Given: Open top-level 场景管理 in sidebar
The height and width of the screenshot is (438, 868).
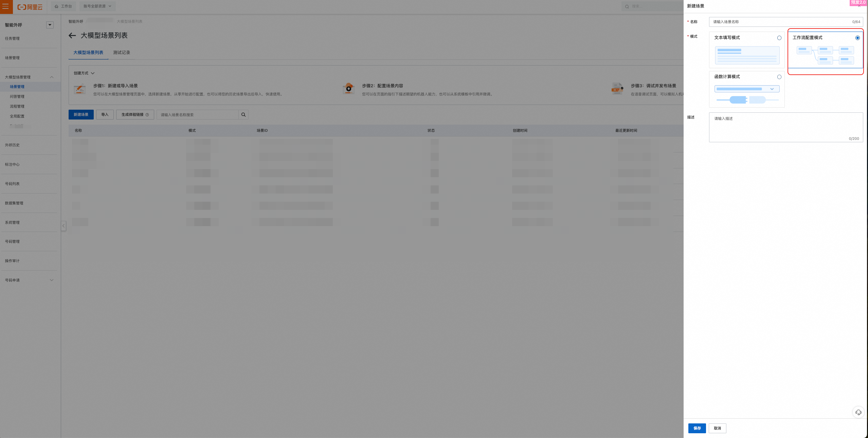Looking at the screenshot, I should 12,58.
